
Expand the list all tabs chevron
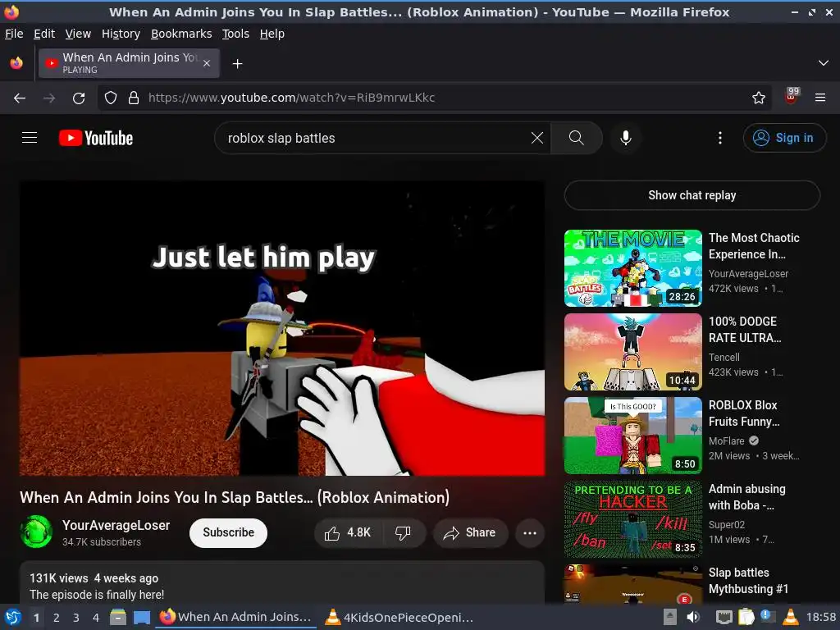coord(824,63)
